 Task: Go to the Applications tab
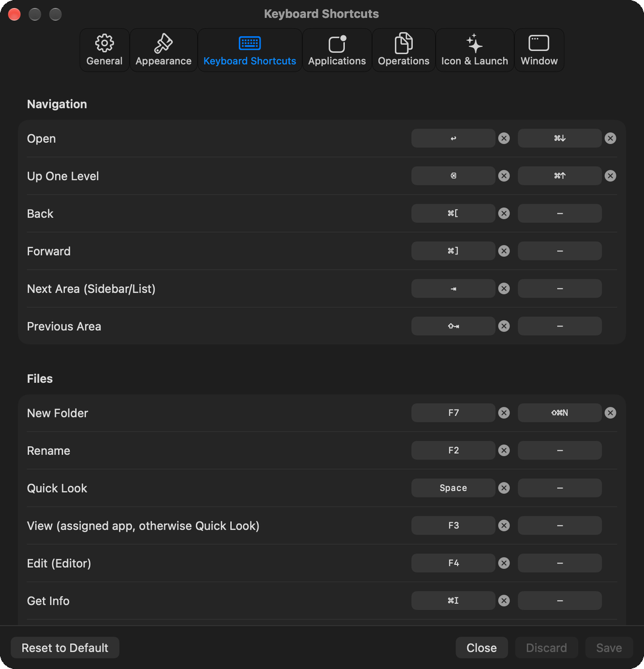[337, 50]
